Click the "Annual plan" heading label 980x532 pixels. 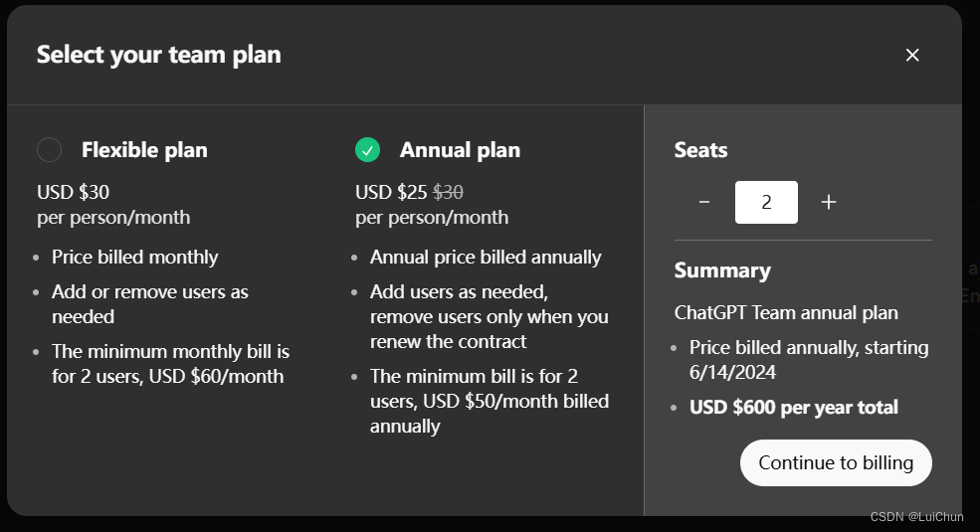click(x=460, y=150)
